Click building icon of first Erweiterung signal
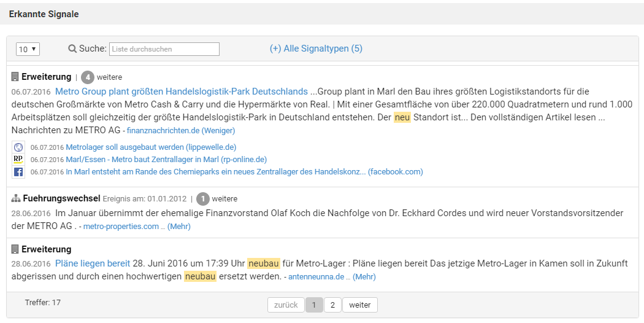644x323 pixels. [15, 77]
